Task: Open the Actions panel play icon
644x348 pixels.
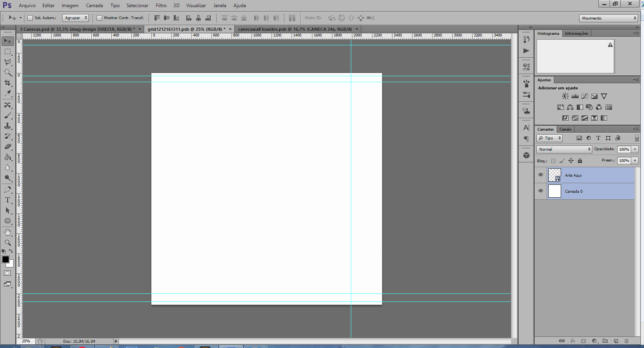Action: click(x=526, y=51)
